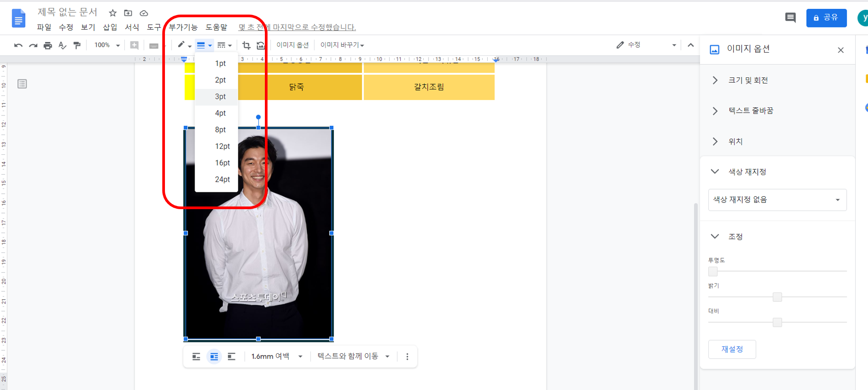Open the 도구 menu
The height and width of the screenshot is (390, 868).
154,27
